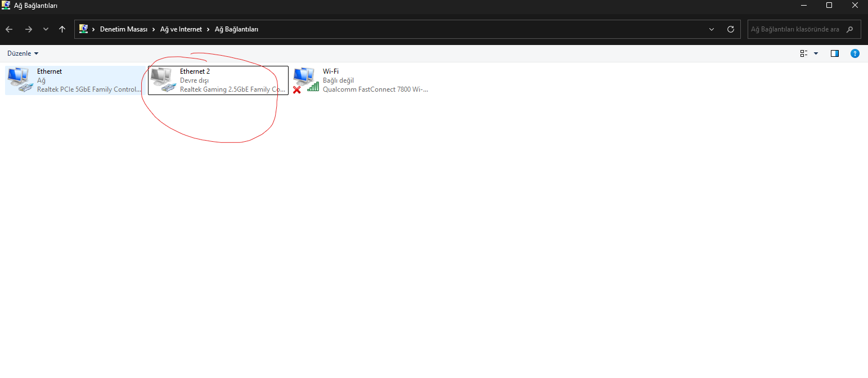This screenshot has width=868, height=378.
Task: Select the Ethernet network adapter icon
Action: coord(20,80)
